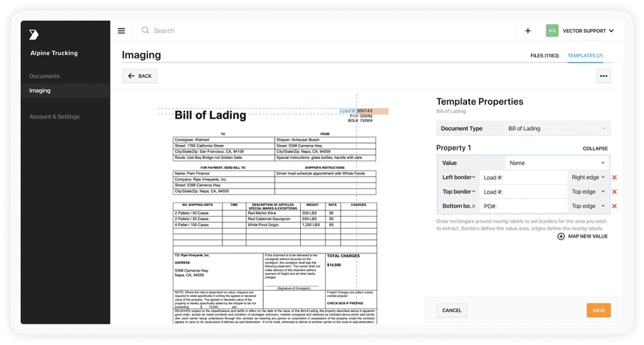Click the Back button
Image resolution: width=644 pixels, height=345 pixels.
coord(140,76)
